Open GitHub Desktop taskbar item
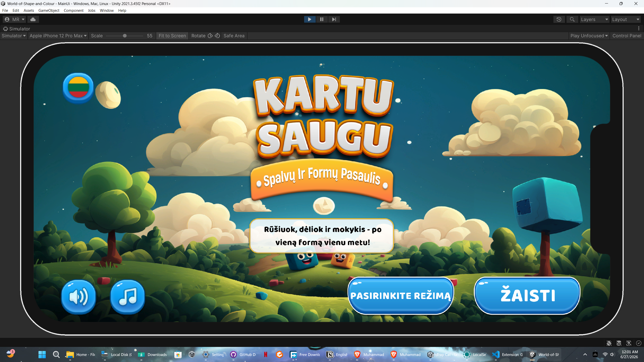644x362 pixels. 243,354
